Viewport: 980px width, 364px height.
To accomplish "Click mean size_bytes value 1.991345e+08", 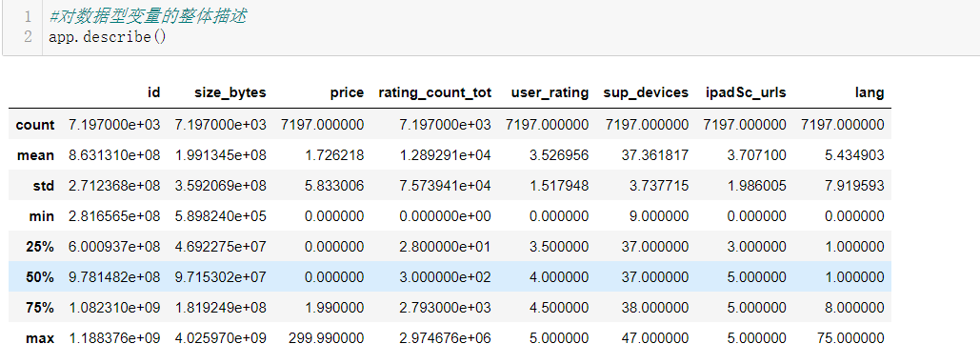I will coord(221,155).
